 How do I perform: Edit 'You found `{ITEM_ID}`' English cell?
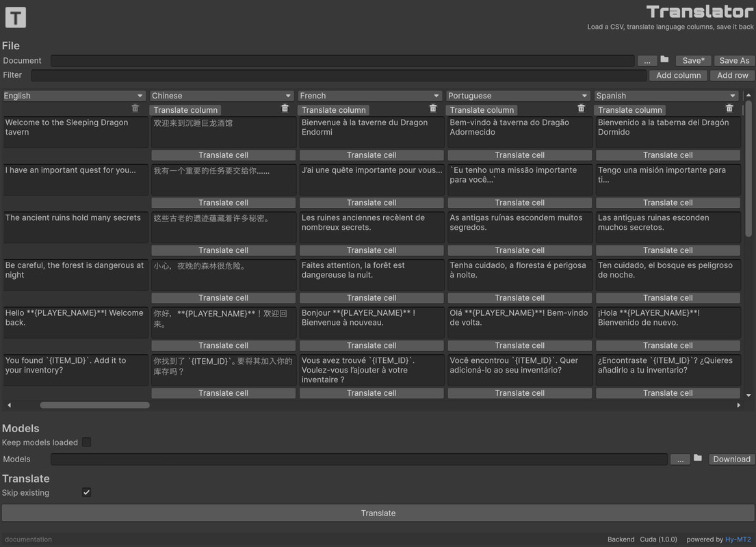[76, 370]
